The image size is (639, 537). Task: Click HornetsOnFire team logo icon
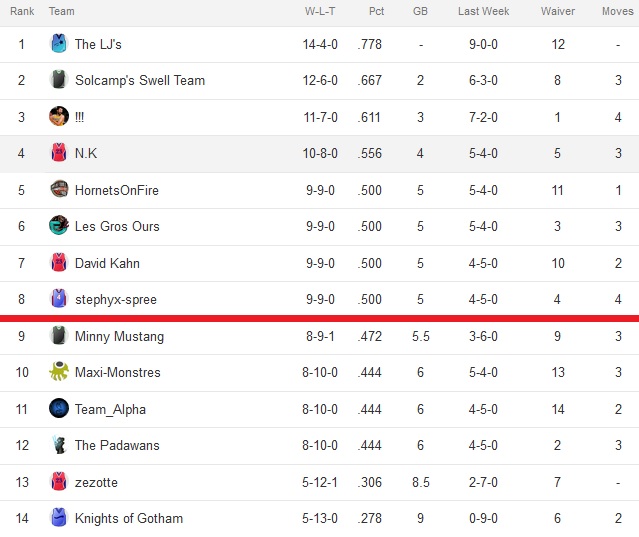tap(59, 189)
